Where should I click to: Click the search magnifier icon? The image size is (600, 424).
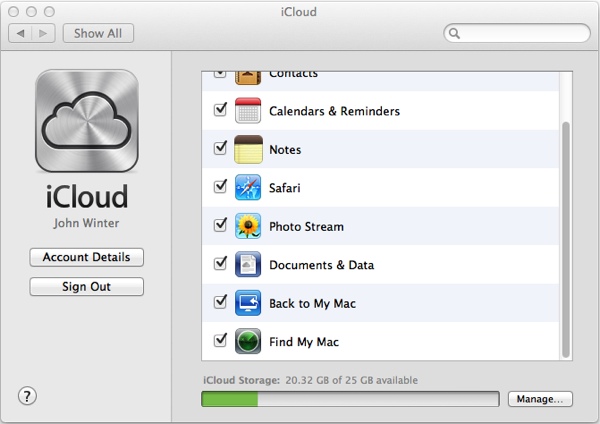click(x=454, y=33)
